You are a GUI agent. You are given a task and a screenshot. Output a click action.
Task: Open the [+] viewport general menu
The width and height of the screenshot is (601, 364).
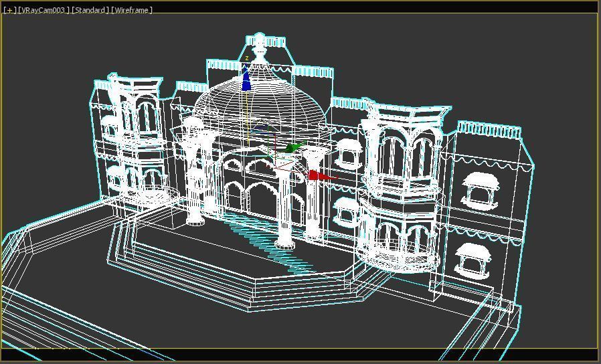coord(9,10)
